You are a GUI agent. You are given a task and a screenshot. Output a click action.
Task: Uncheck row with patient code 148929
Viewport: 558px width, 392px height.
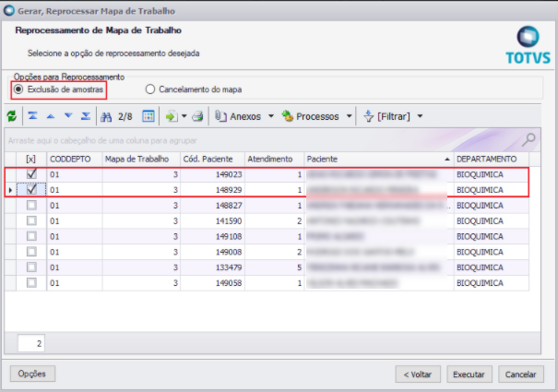click(31, 189)
